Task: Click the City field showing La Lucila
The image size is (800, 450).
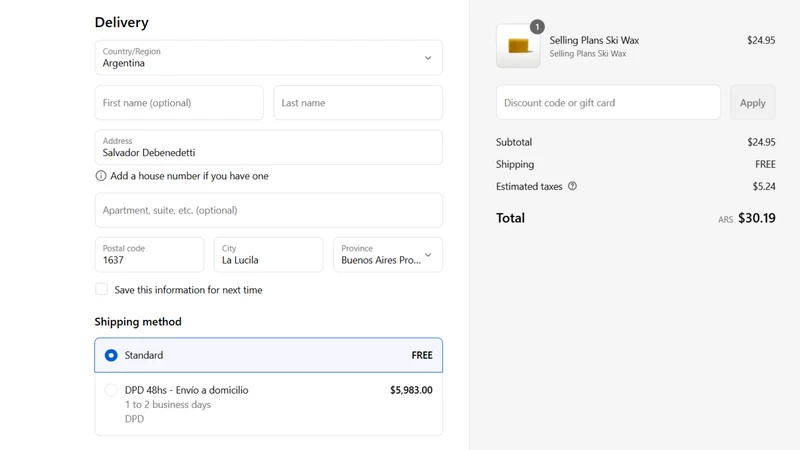Action: click(x=268, y=255)
